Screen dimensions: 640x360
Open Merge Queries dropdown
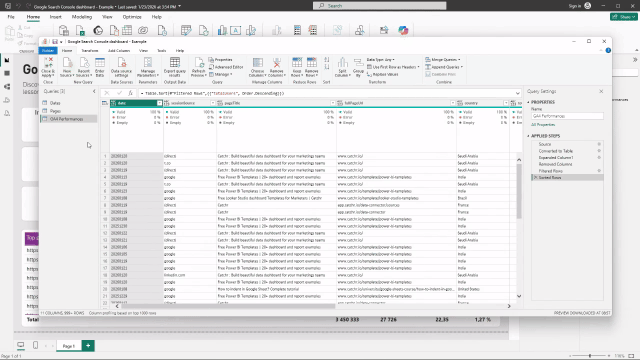click(443, 60)
